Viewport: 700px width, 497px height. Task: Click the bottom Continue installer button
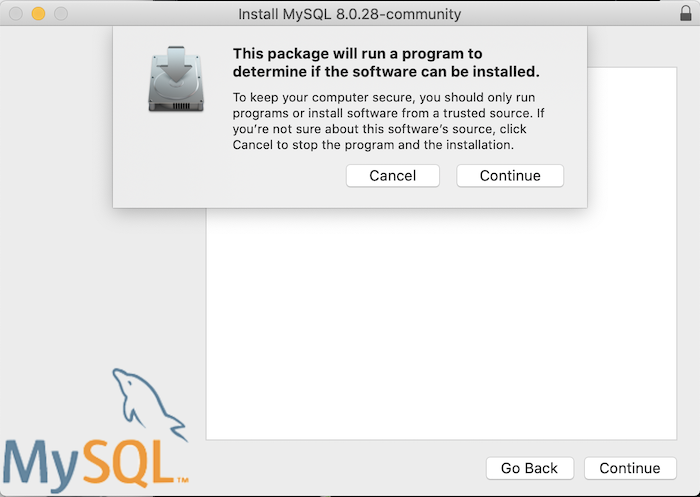coord(630,468)
